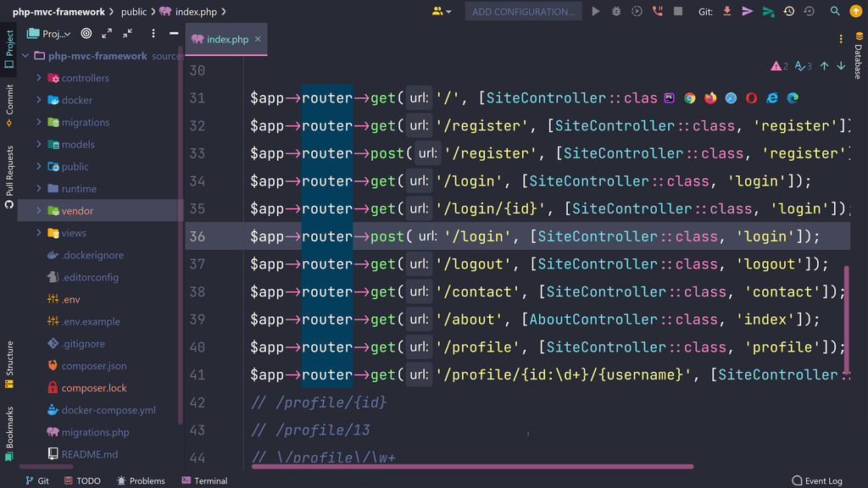Click the Git Commit purple arrow icon
Viewport: 868px width, 488px height.
pyautogui.click(x=747, y=12)
